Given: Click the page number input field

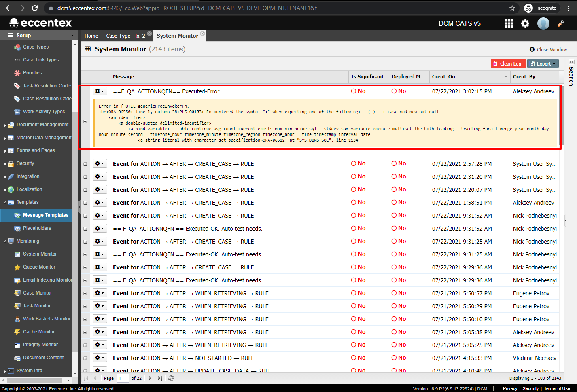Looking at the screenshot, I should 123,378.
